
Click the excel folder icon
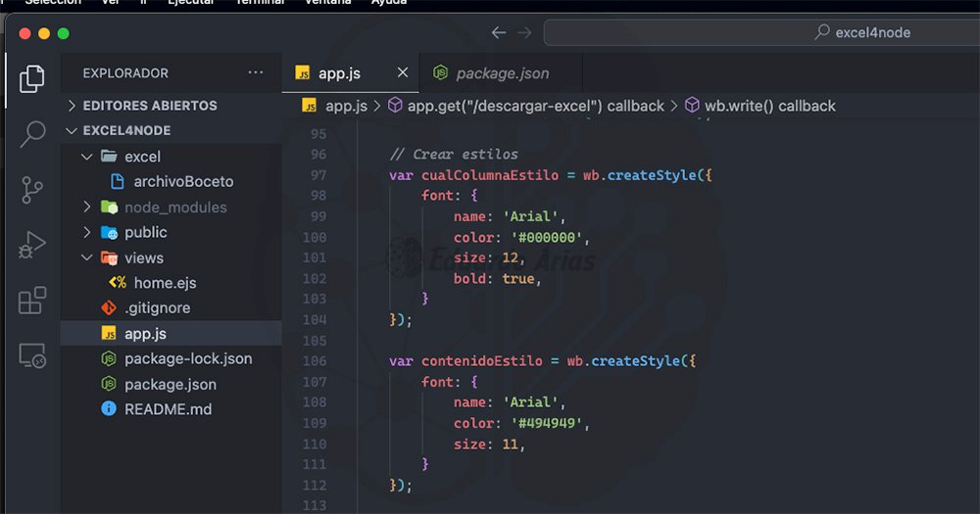point(109,156)
